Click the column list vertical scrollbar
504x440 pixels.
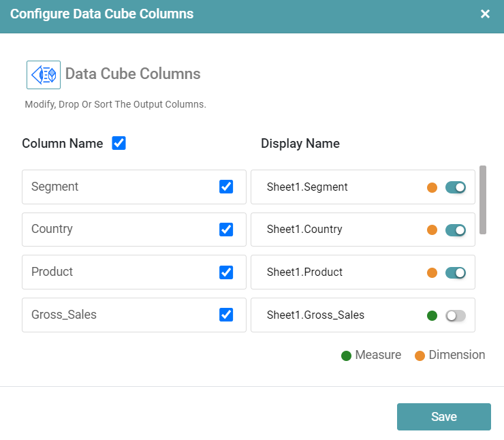click(483, 199)
